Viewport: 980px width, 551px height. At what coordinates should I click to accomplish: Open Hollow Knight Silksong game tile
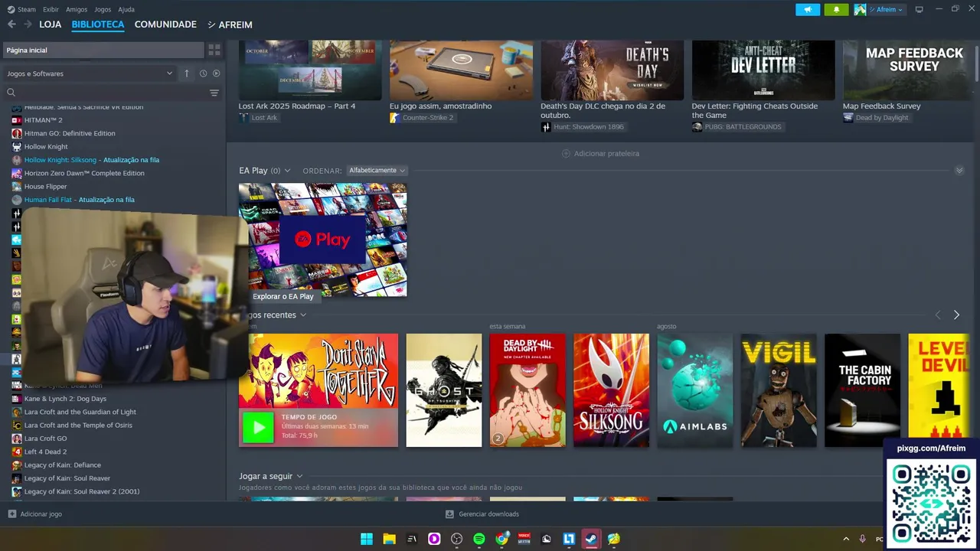coord(611,390)
